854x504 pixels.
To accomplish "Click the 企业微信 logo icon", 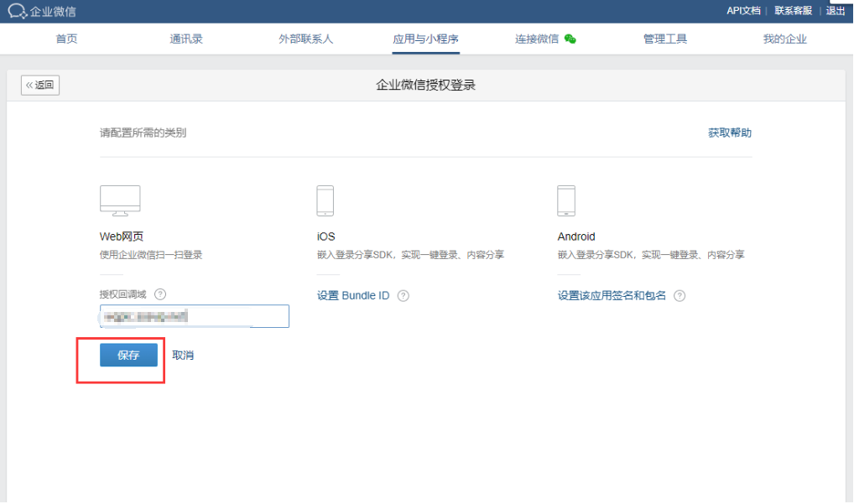I will click(17, 11).
